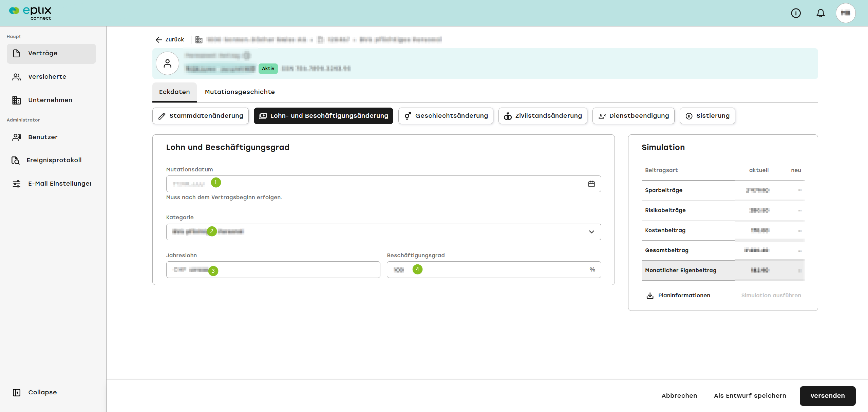The width and height of the screenshot is (868, 412).
Task: Select Zivilstandsänderung mutation type
Action: 543,116
